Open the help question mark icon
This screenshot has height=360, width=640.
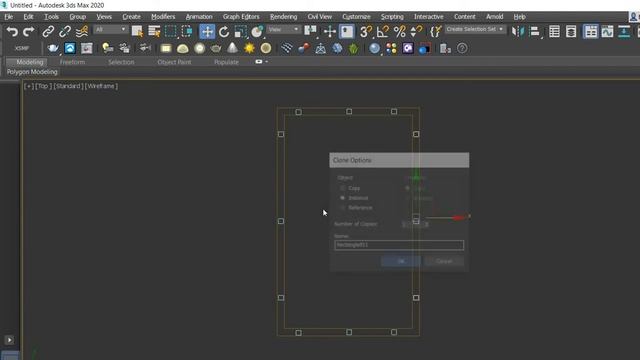pos(462,48)
